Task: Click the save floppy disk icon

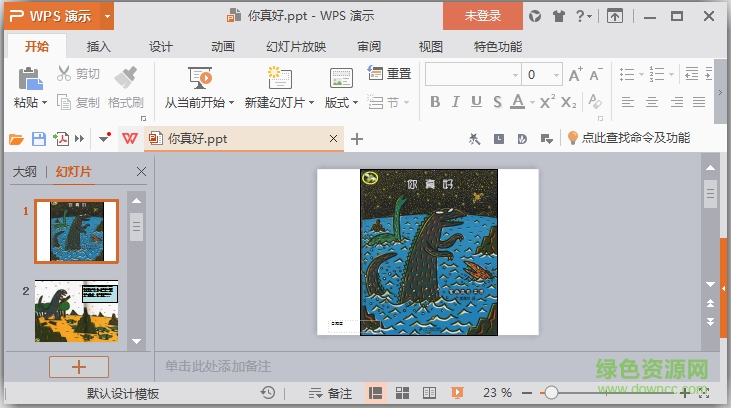Action: (x=39, y=139)
